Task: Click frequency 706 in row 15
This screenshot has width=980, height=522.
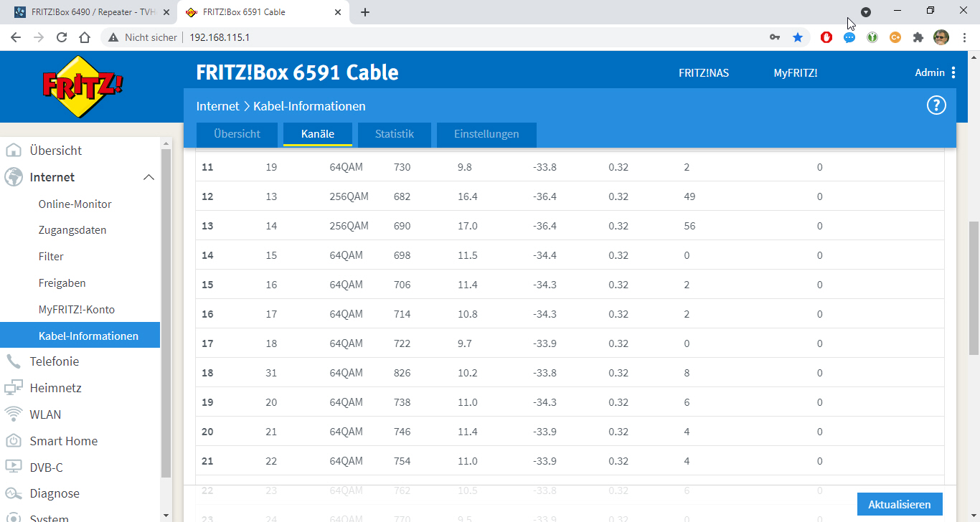Action: pyautogui.click(x=402, y=285)
